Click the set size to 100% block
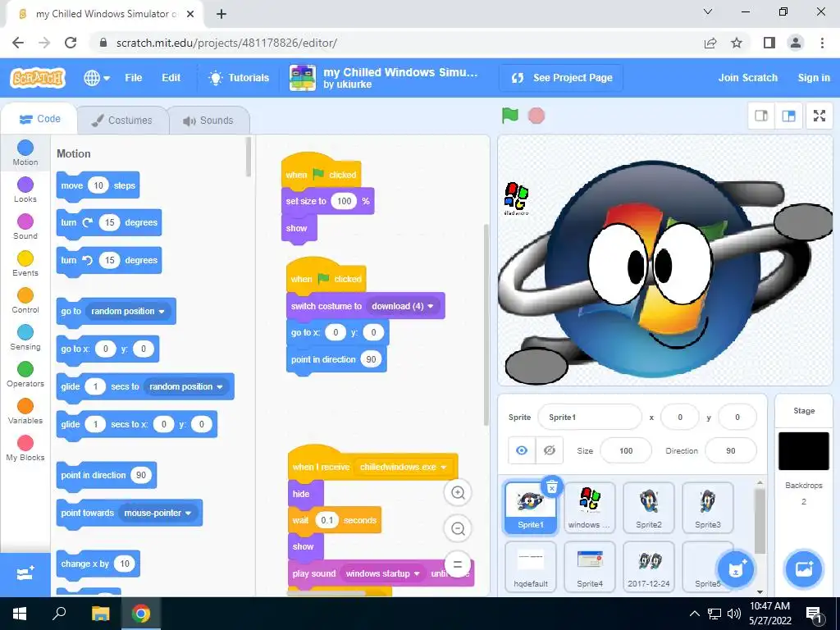 click(327, 202)
